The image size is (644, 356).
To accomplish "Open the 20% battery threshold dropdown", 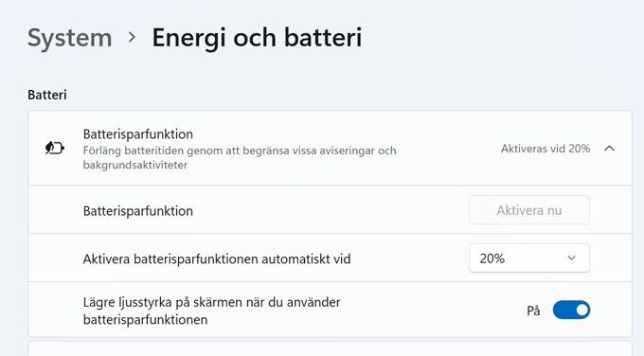I will point(529,258).
